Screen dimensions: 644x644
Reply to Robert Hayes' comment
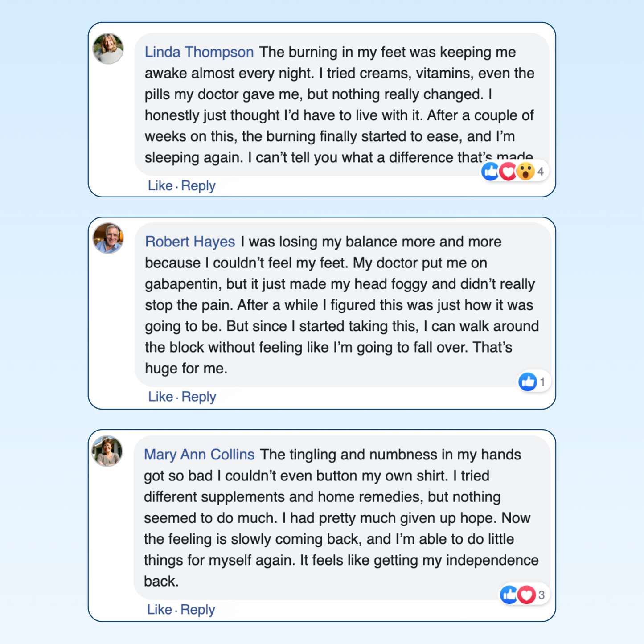pos(199,396)
